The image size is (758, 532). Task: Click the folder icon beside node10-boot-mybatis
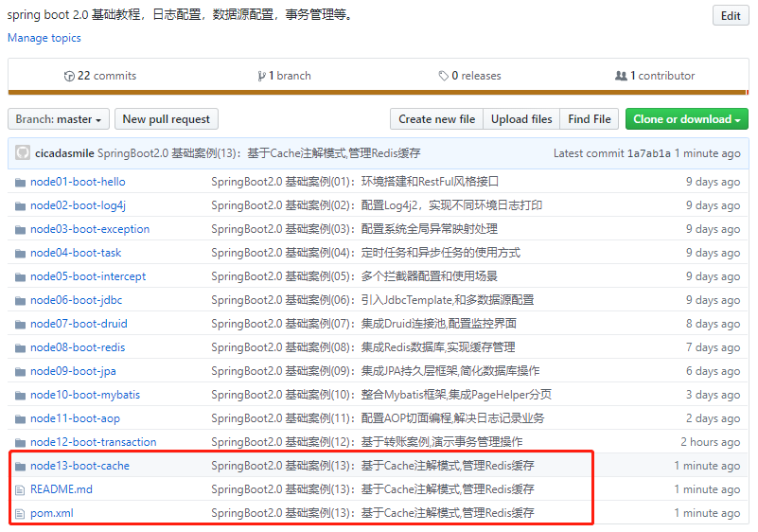[x=20, y=396]
